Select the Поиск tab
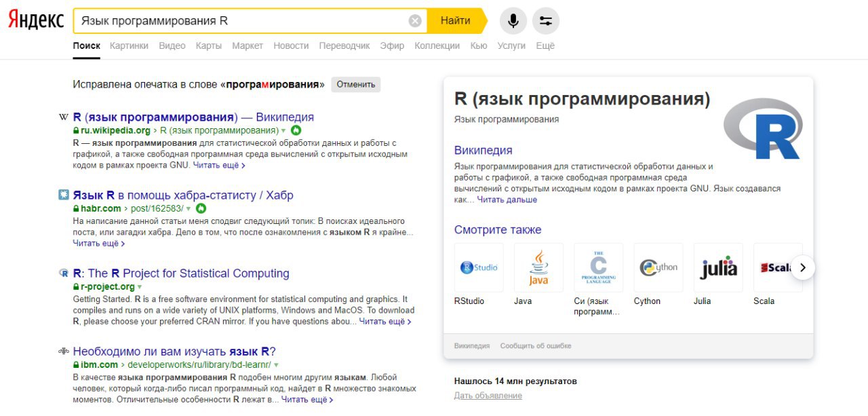 pyautogui.click(x=87, y=45)
